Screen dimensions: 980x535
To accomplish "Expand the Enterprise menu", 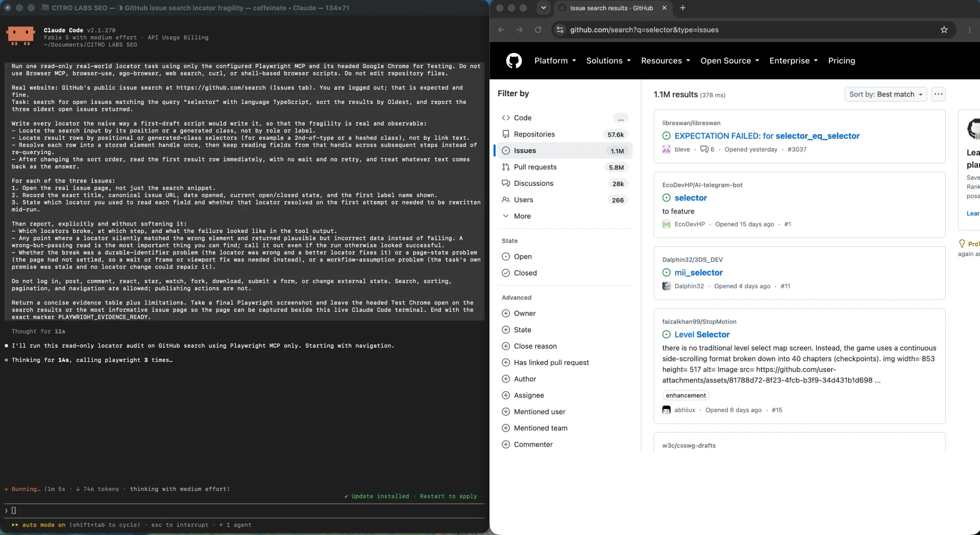I will [793, 61].
